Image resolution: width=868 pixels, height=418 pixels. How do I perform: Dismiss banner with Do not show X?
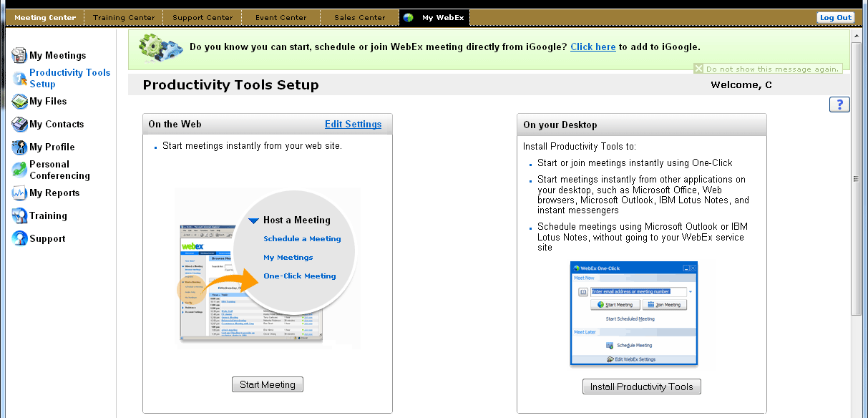click(x=699, y=69)
